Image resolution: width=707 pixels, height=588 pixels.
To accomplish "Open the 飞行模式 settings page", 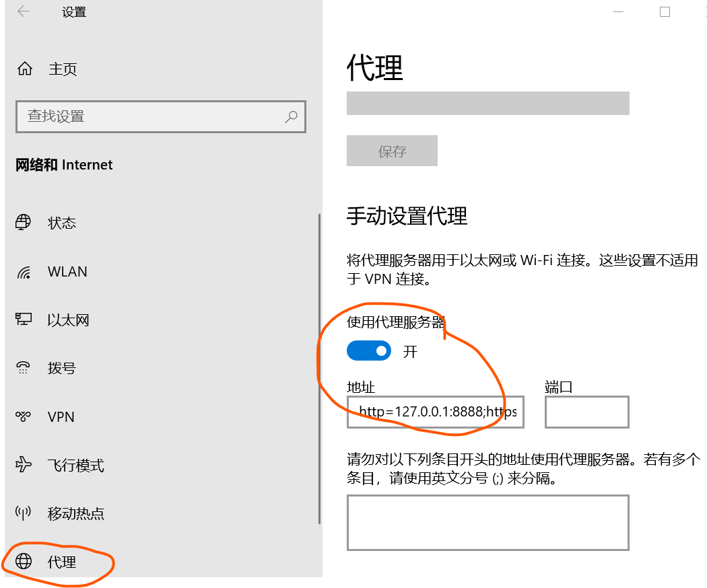I will point(75,466).
